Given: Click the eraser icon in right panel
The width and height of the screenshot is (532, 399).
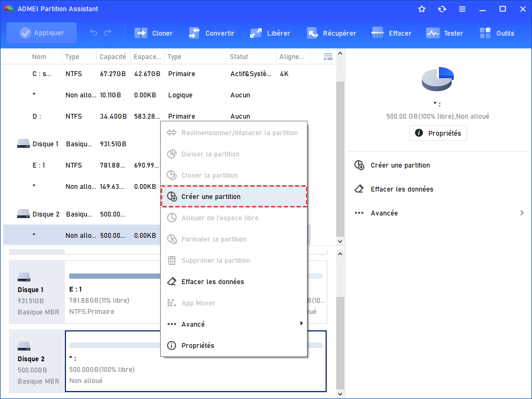Looking at the screenshot, I should tap(359, 189).
